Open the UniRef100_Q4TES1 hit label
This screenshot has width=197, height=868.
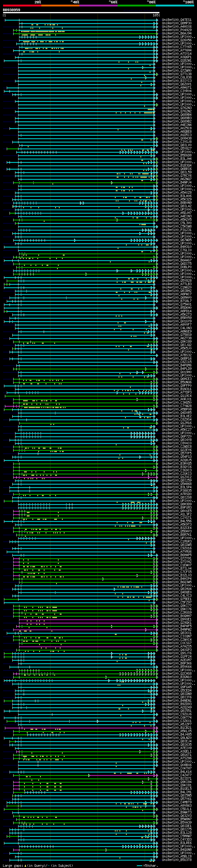(x=176, y=20)
